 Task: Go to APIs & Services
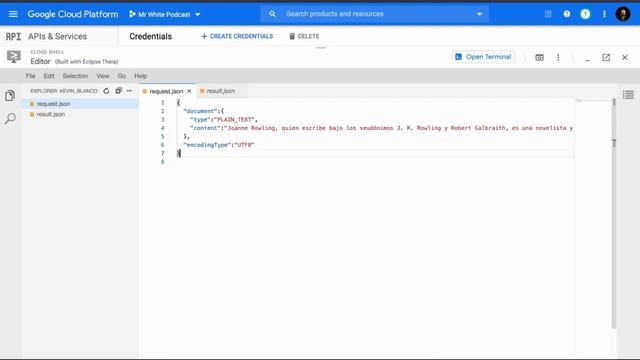(x=57, y=37)
